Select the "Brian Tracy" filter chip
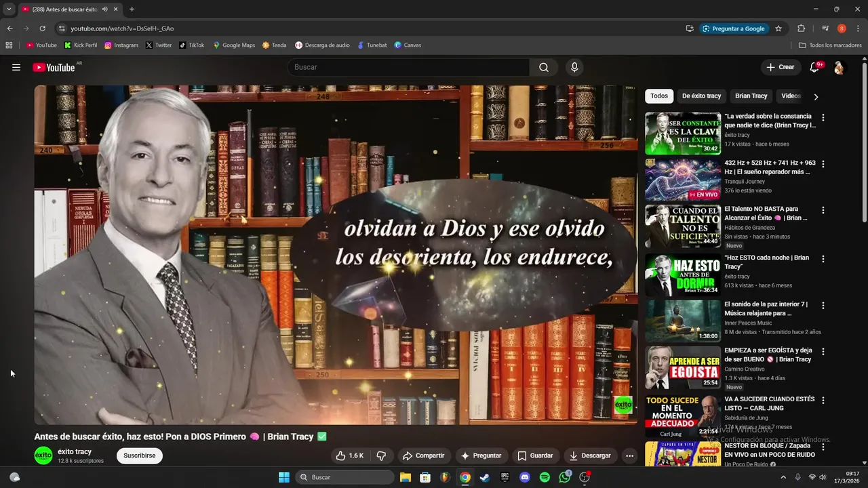 coord(751,96)
